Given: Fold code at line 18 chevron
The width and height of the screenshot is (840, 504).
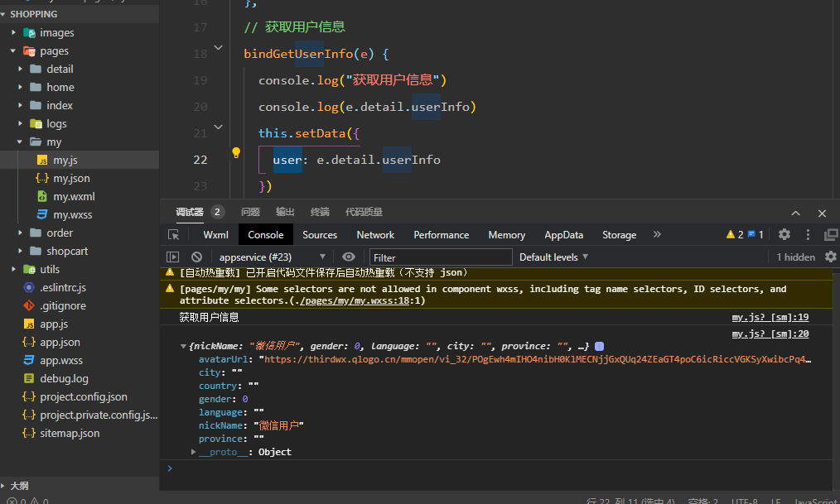Looking at the screenshot, I should tap(219, 48).
